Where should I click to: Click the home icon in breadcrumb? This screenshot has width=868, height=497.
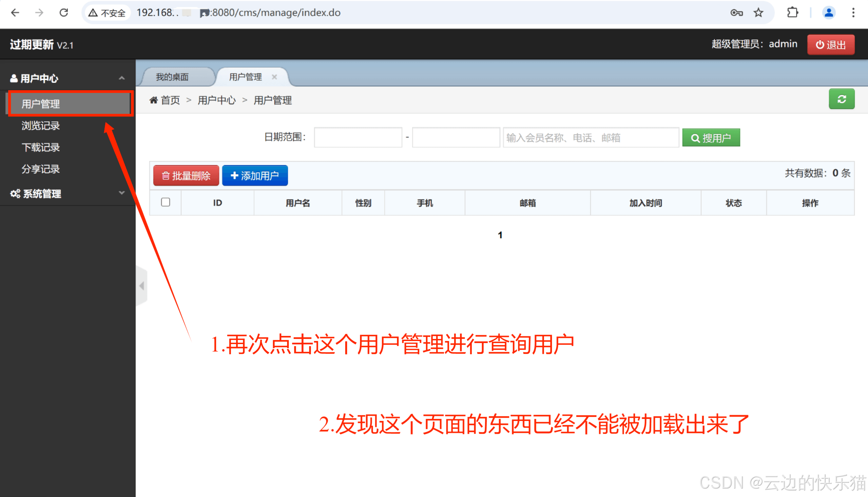[154, 100]
